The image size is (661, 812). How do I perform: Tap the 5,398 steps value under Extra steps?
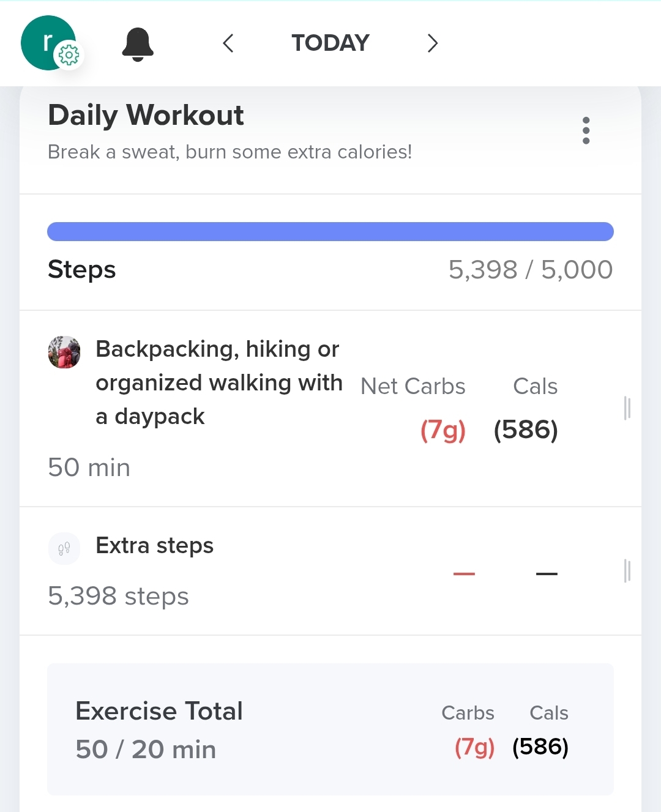click(119, 597)
